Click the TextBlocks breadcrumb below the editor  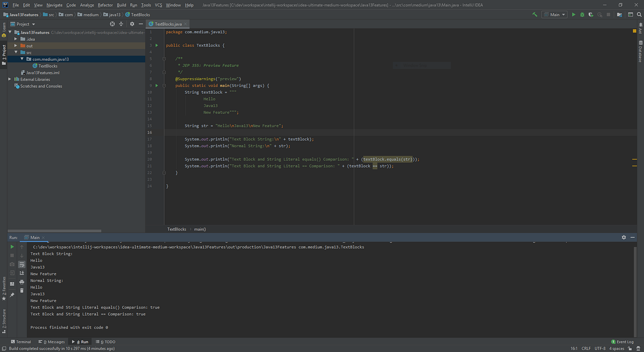click(x=177, y=229)
